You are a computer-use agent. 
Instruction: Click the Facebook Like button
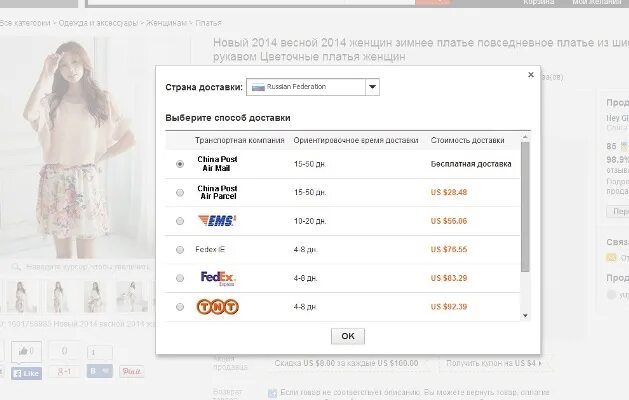(x=26, y=374)
